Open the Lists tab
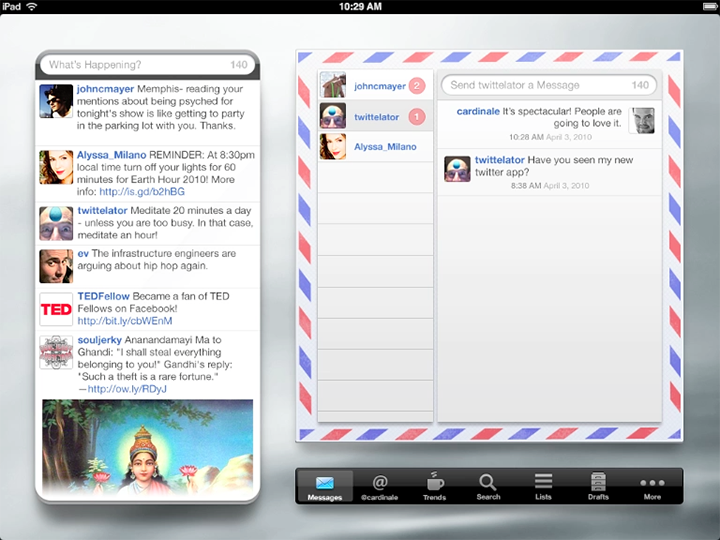The height and width of the screenshot is (540, 720). (x=543, y=487)
